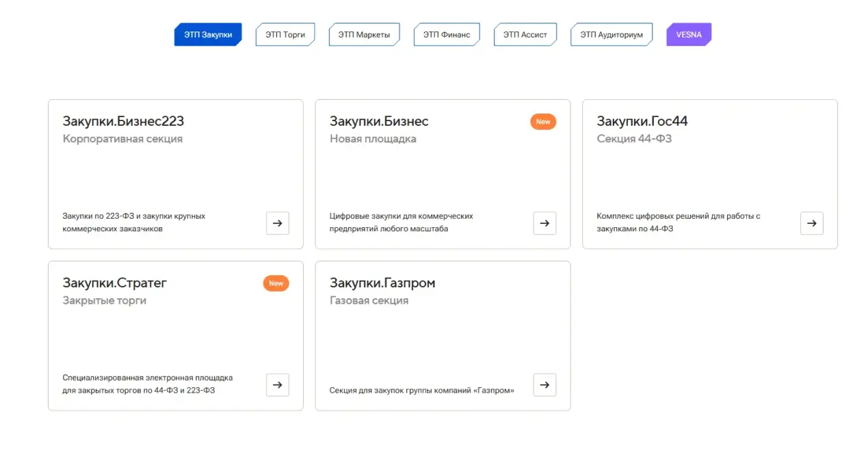The width and height of the screenshot is (868, 455).
Task: Select the ЭТП Ассист tab
Action: (525, 35)
